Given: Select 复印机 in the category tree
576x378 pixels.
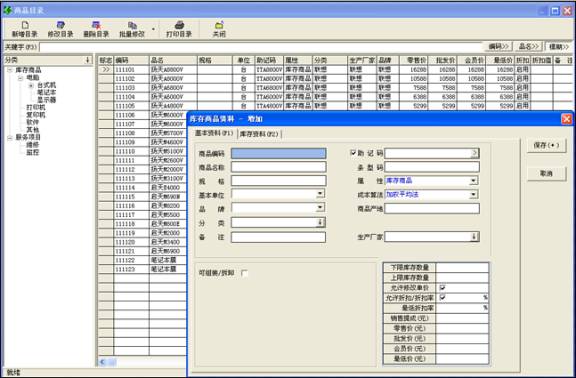Looking at the screenshot, I should tap(36, 115).
